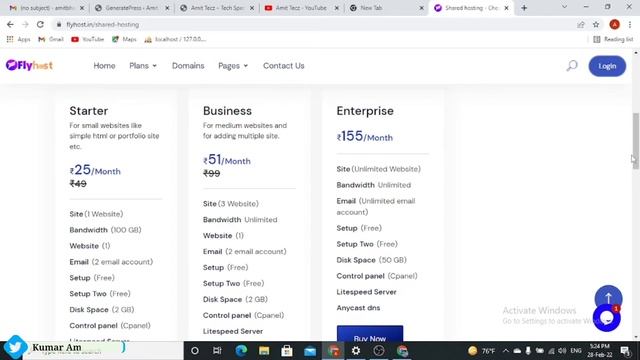Switch to the New Tab tab
640x360 pixels.
coord(386,8)
